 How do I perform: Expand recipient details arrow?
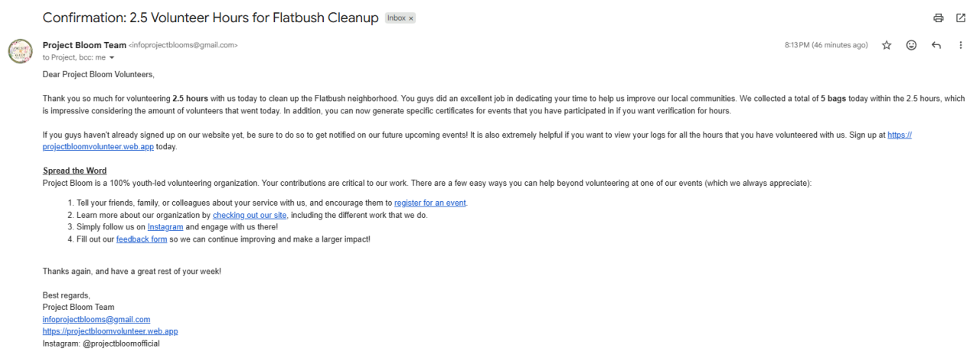[112, 57]
